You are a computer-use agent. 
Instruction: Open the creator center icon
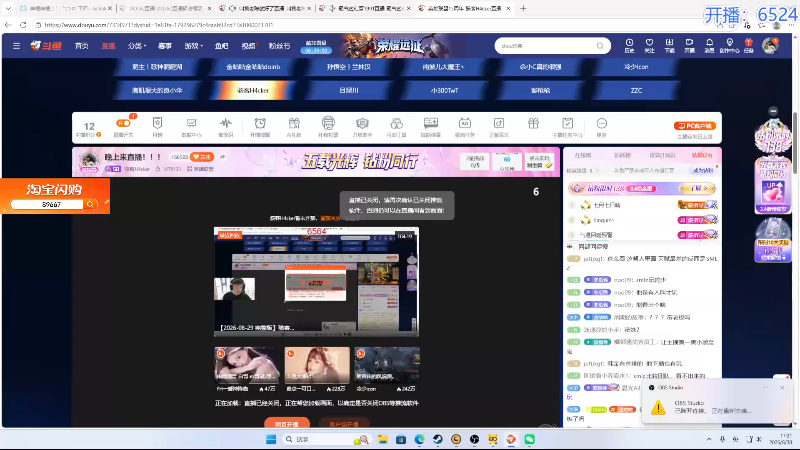[x=730, y=45]
